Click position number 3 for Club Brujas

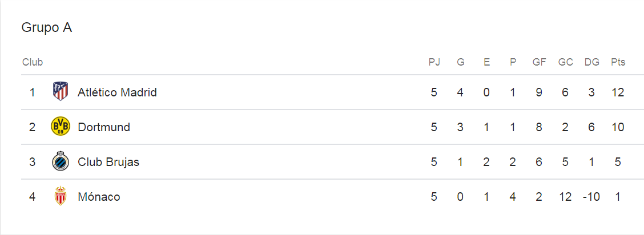tap(33, 162)
